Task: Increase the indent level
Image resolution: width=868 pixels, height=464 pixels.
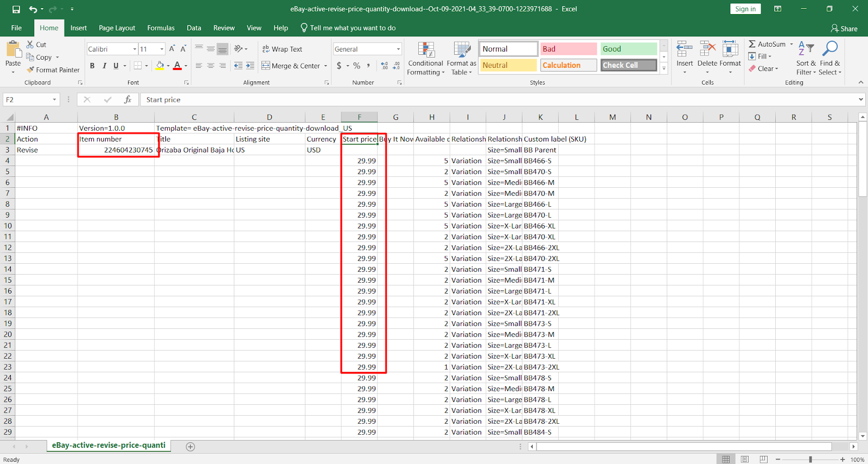Action: (x=250, y=66)
